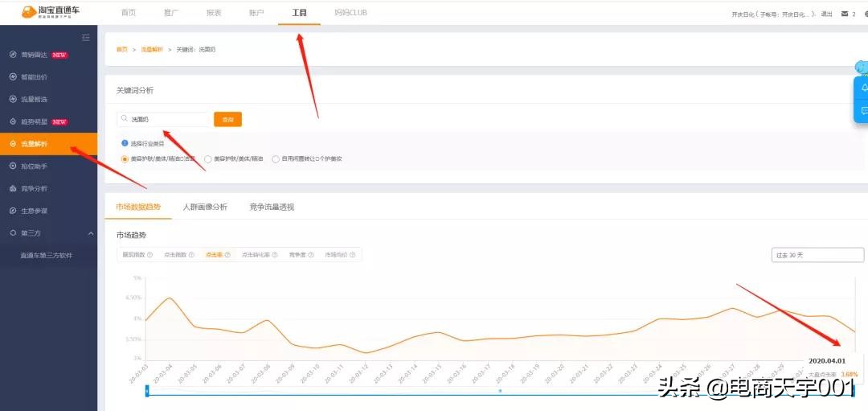
Task: Open the 妈妈CLUB top navigation tab
Action: click(350, 13)
